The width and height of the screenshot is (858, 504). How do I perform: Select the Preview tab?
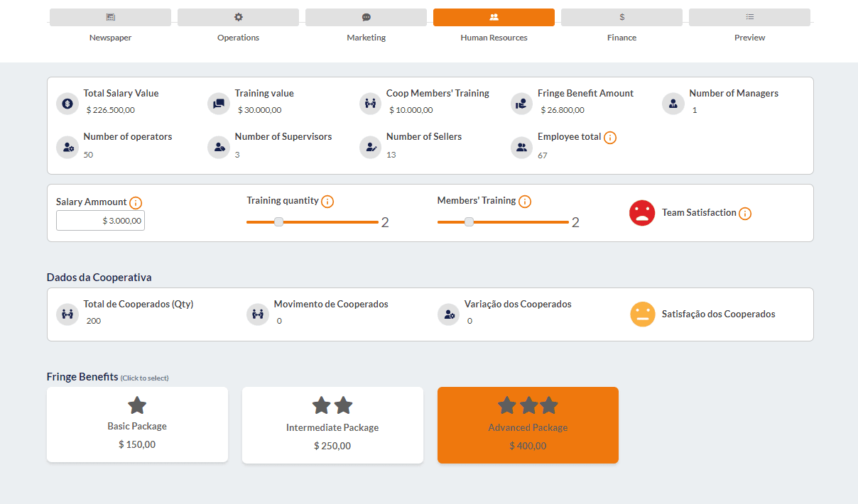point(749,18)
